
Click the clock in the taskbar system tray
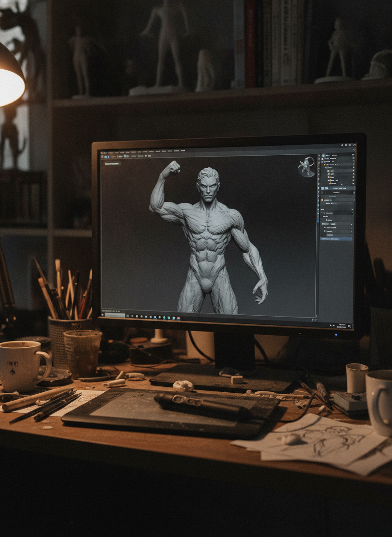click(x=341, y=326)
